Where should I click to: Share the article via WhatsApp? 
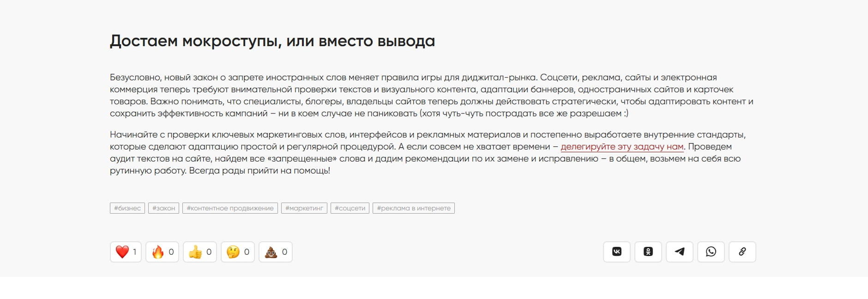tap(711, 251)
